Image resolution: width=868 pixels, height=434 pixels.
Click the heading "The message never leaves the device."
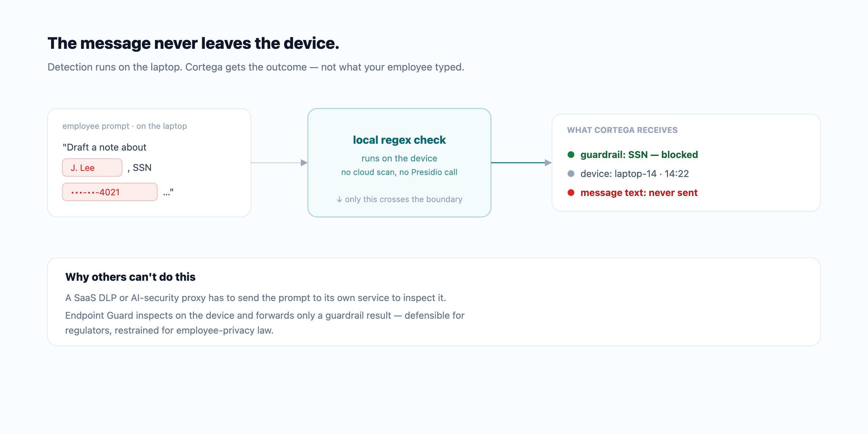(193, 43)
